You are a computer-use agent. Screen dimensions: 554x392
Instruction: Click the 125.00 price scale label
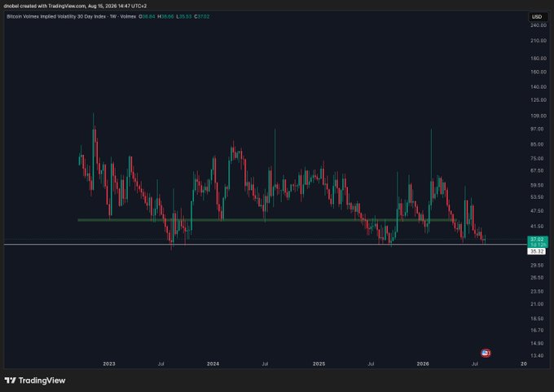(538, 100)
